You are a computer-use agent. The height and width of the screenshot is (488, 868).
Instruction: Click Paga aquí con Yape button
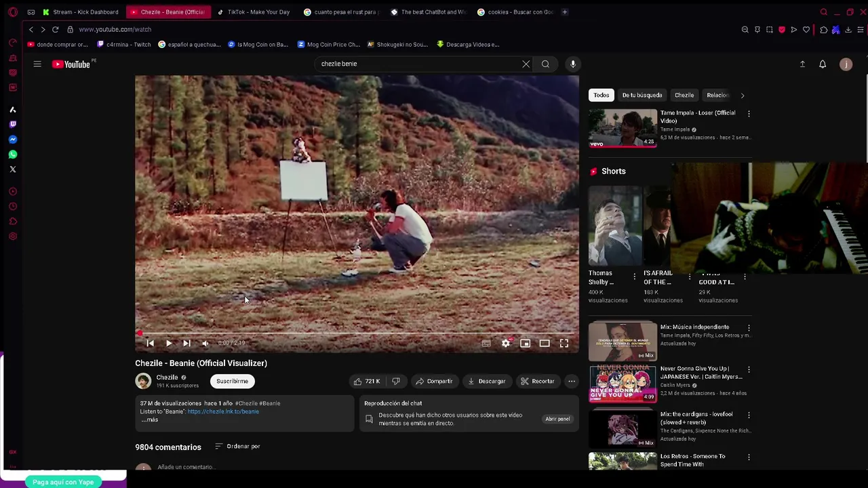pos(63,482)
